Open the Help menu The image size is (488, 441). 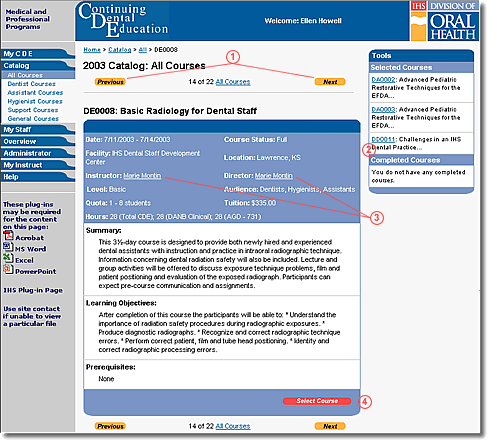[38, 177]
